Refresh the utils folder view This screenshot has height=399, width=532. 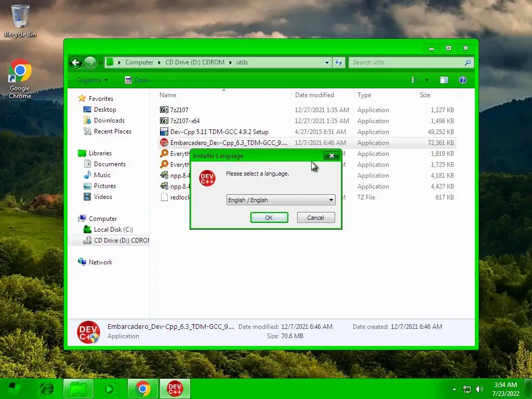coord(339,62)
